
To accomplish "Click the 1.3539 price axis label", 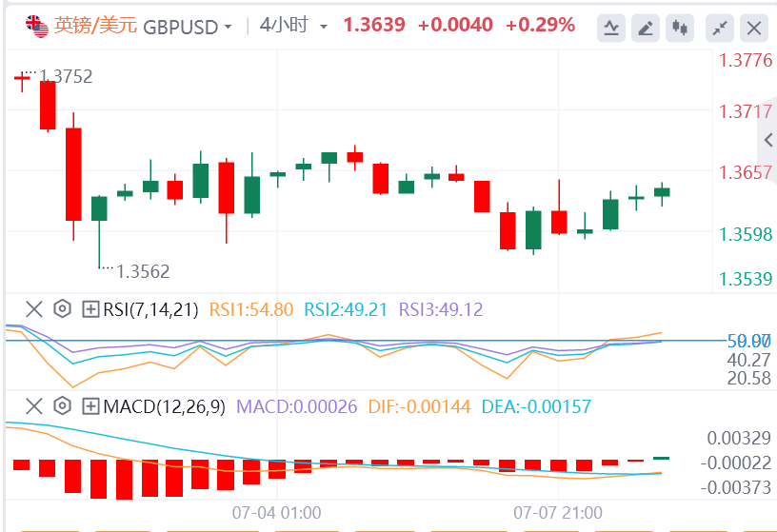I will (746, 279).
